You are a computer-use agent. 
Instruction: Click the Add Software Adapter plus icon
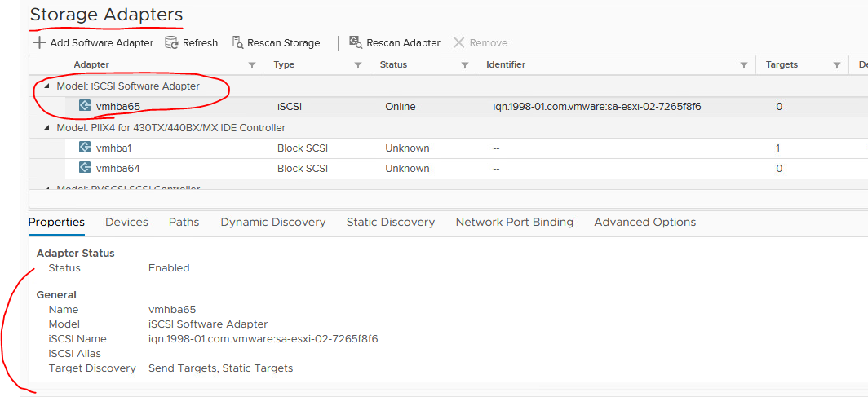pos(39,42)
